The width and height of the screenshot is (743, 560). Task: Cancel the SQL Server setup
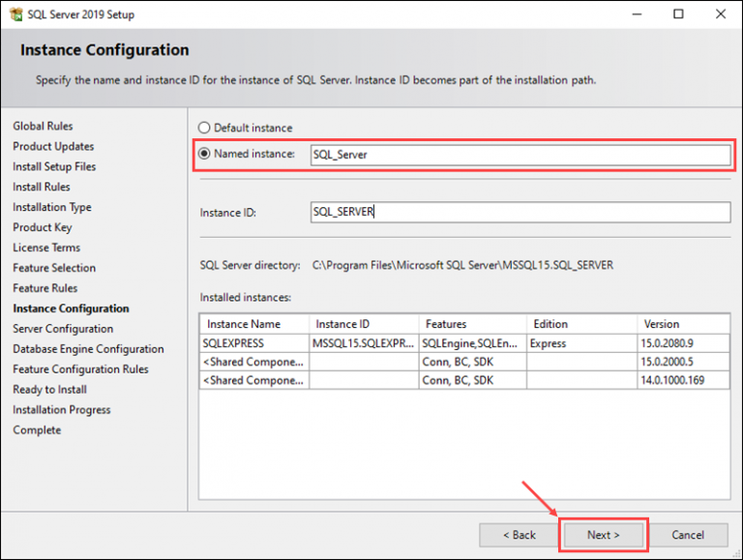pos(688,535)
